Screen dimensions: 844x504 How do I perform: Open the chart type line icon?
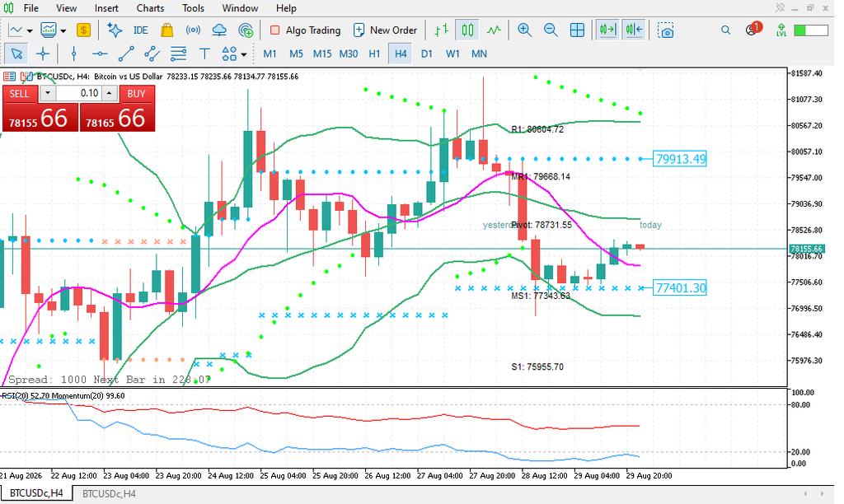click(16, 30)
